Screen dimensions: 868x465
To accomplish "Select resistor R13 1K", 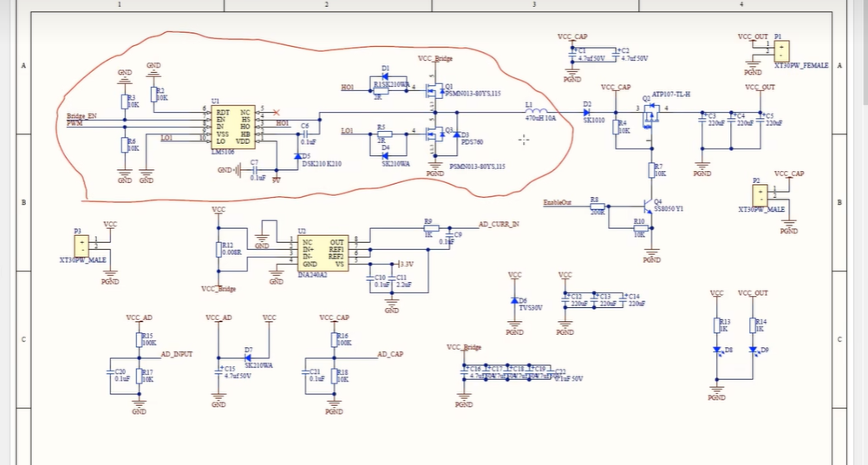I will (x=717, y=325).
